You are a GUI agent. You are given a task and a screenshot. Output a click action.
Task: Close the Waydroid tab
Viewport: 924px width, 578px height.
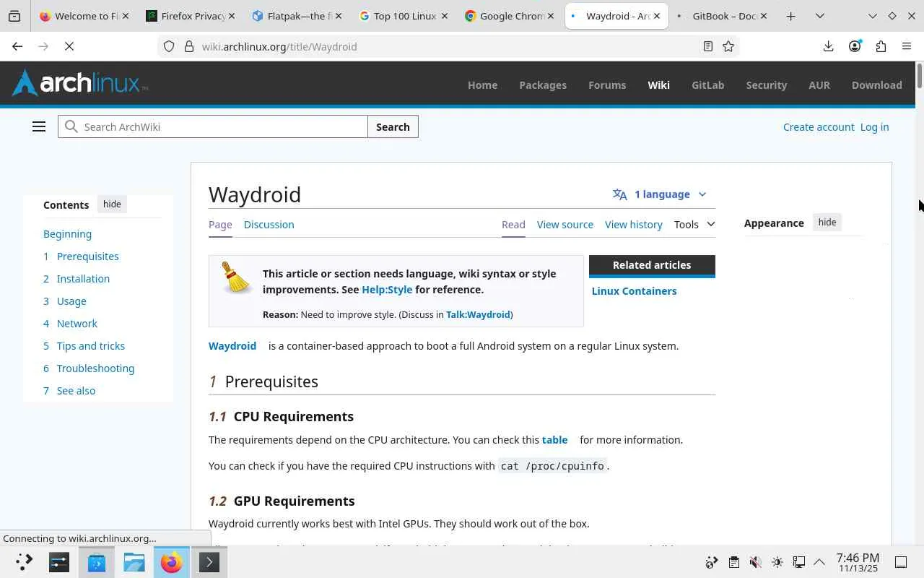pos(657,16)
